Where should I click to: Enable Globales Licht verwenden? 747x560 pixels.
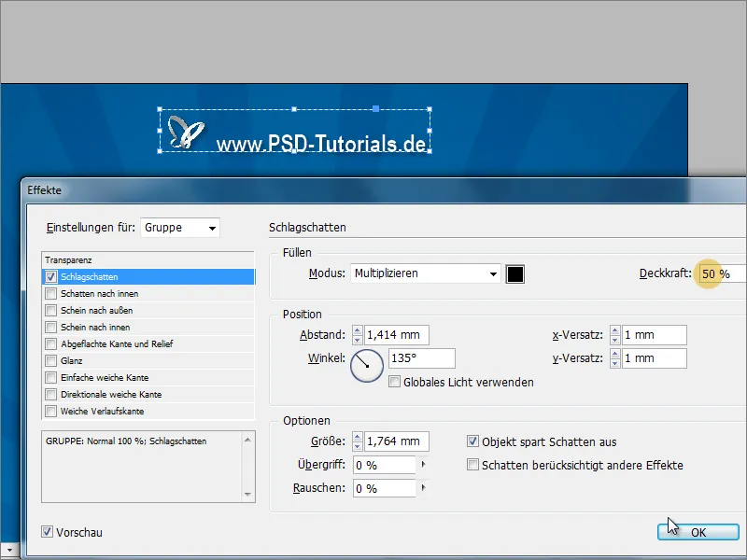tap(395, 382)
